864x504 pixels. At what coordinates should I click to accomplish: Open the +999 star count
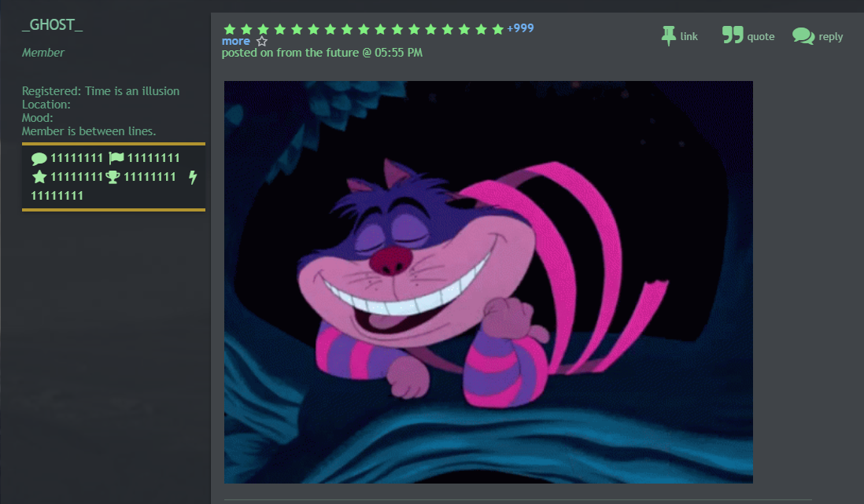click(x=520, y=28)
